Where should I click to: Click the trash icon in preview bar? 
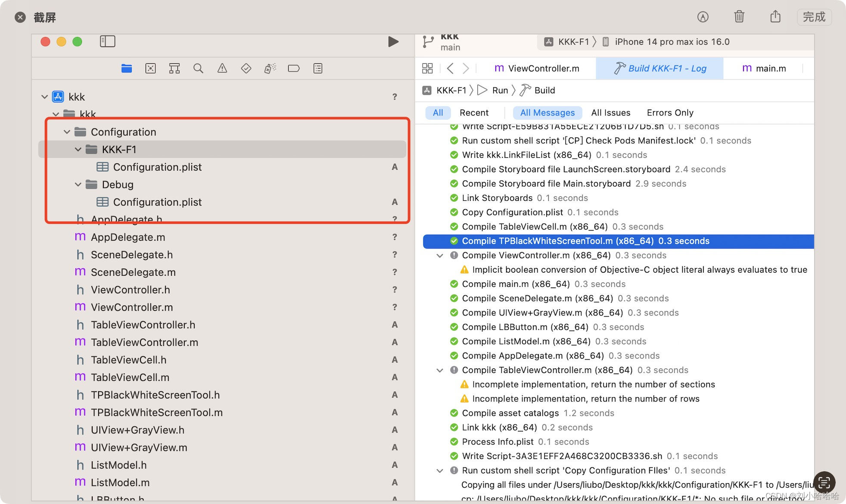(739, 17)
